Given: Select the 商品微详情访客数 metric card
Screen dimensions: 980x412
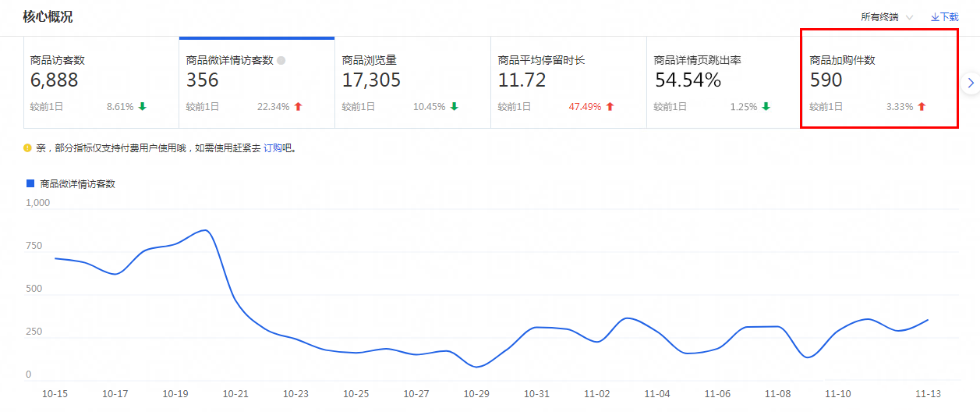Looking at the screenshot, I should (x=256, y=82).
